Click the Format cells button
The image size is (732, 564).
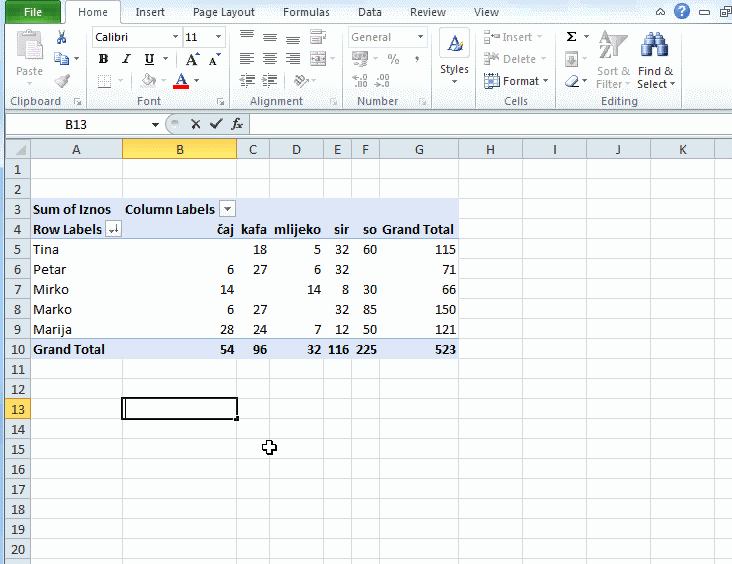pos(517,81)
